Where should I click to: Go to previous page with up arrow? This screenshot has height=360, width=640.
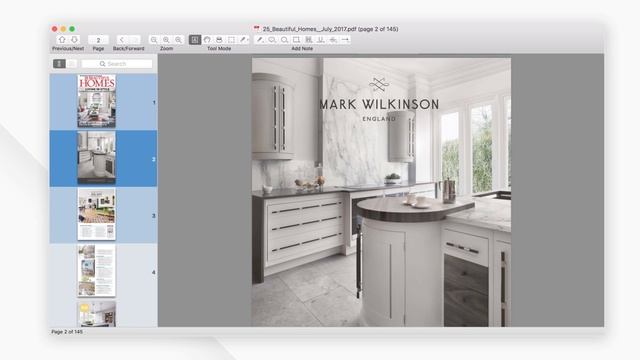[x=62, y=40]
